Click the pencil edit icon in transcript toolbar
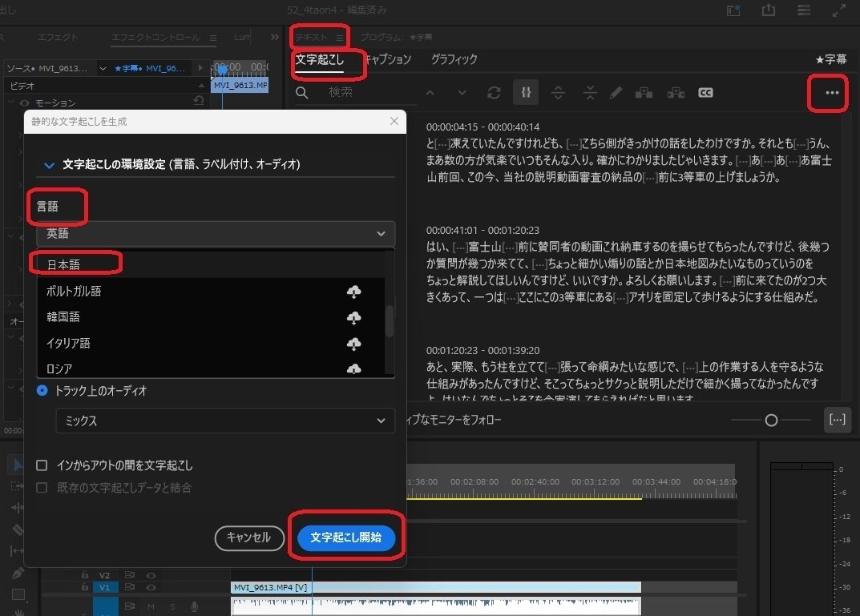The image size is (860, 616). [616, 93]
